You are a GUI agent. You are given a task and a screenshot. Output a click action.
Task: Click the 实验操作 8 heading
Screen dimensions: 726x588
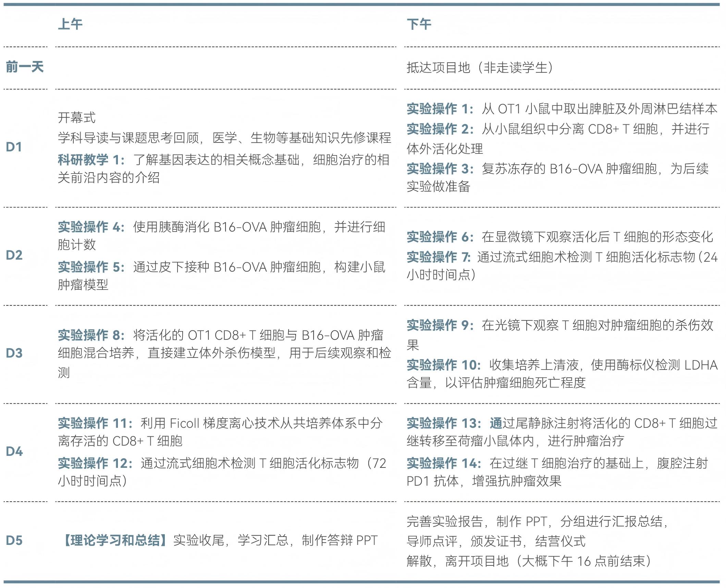[x=91, y=335]
